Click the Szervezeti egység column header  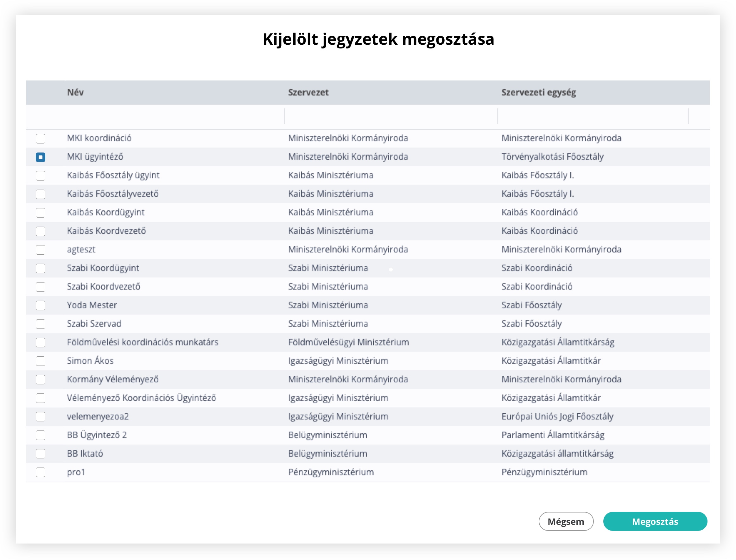click(x=538, y=92)
